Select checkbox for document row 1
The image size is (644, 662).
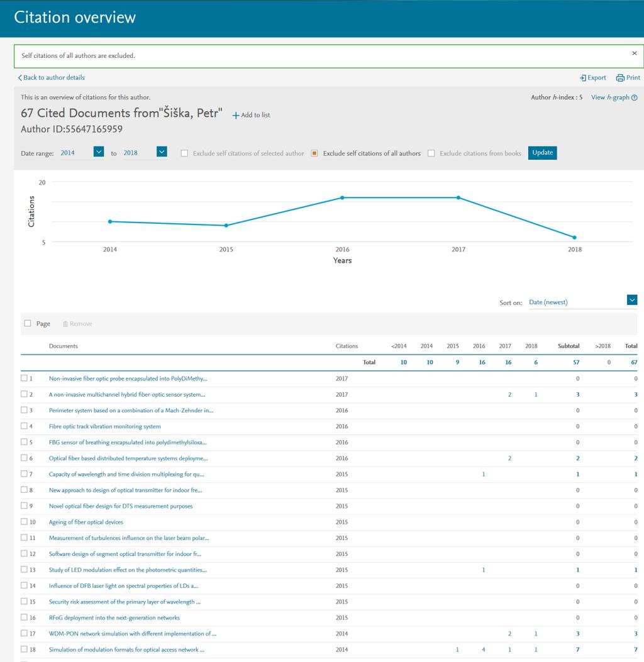(24, 378)
